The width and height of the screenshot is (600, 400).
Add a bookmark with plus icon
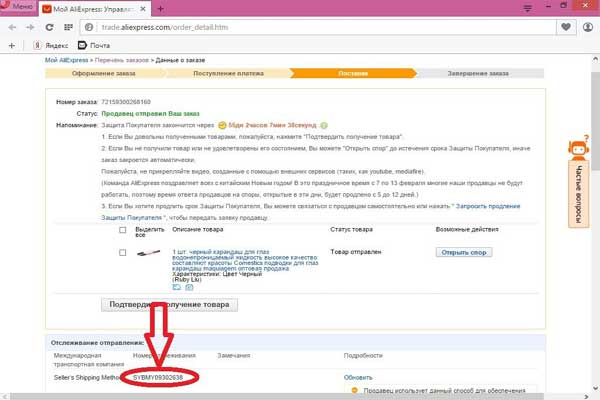tap(11, 46)
